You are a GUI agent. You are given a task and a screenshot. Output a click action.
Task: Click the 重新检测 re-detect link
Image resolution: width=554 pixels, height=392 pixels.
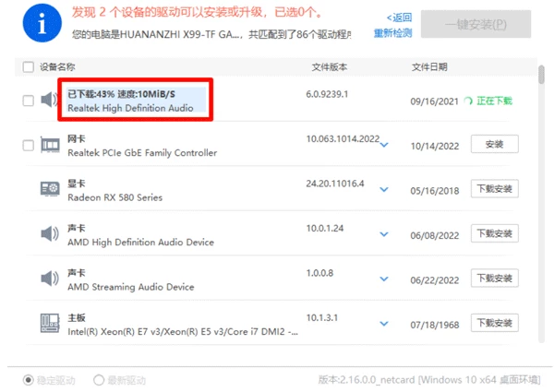click(393, 33)
